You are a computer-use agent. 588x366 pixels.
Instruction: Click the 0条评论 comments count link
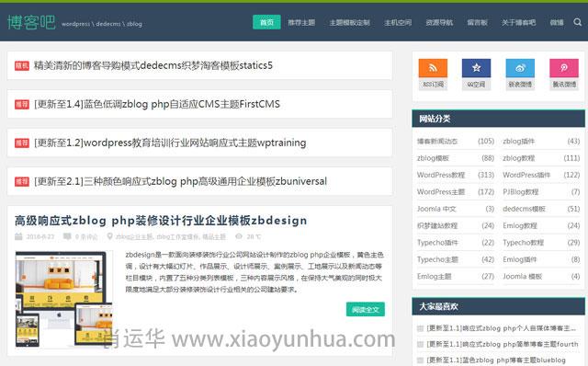coord(86,237)
